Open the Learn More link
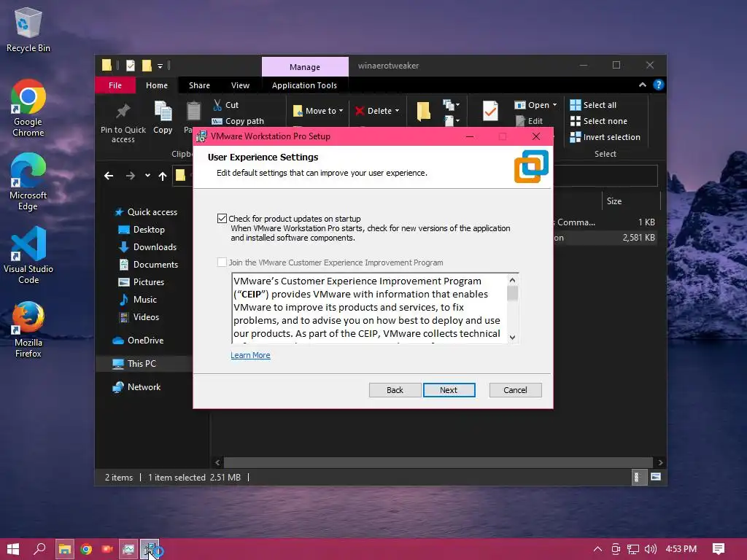Screen dimensions: 747x560 tap(251, 355)
